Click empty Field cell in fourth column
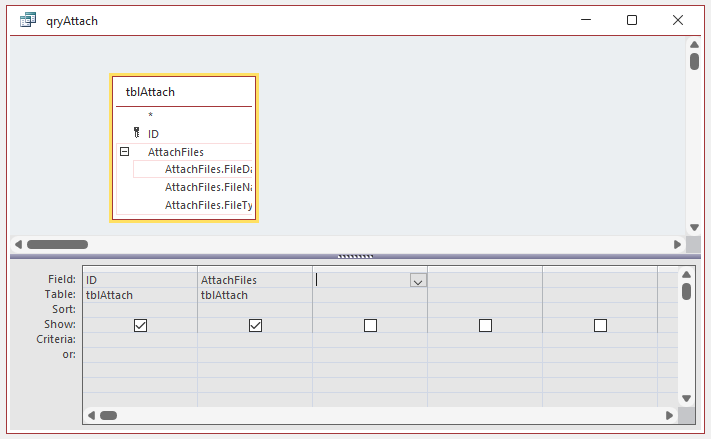The height and width of the screenshot is (439, 711). coord(485,280)
